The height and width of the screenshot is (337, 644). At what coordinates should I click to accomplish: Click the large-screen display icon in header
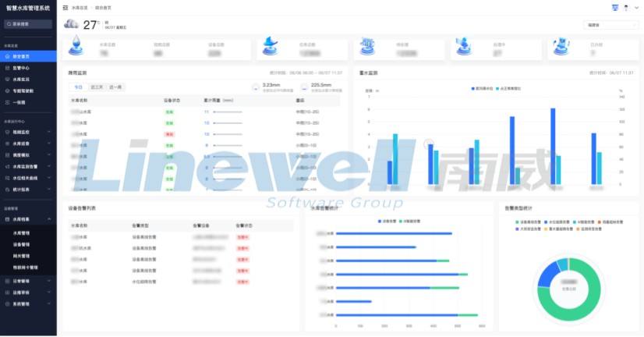pos(614,7)
